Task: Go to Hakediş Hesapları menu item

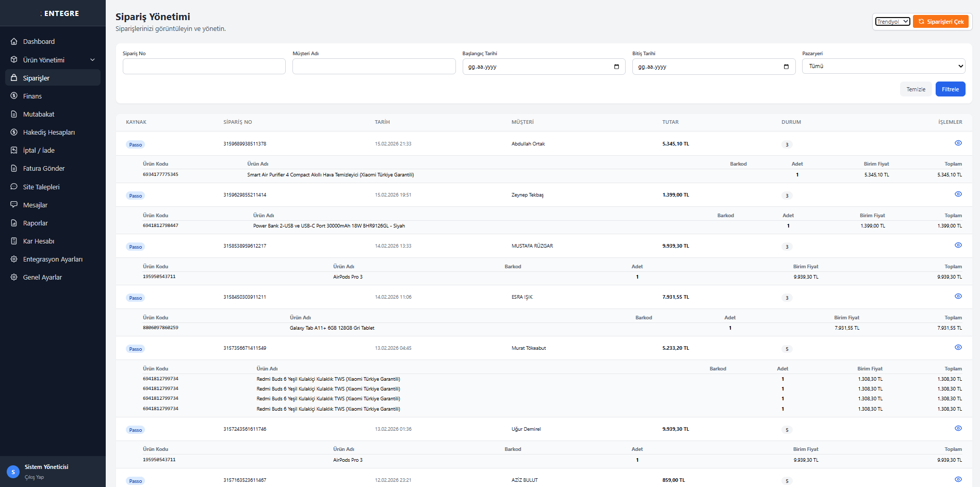Action: [x=49, y=132]
